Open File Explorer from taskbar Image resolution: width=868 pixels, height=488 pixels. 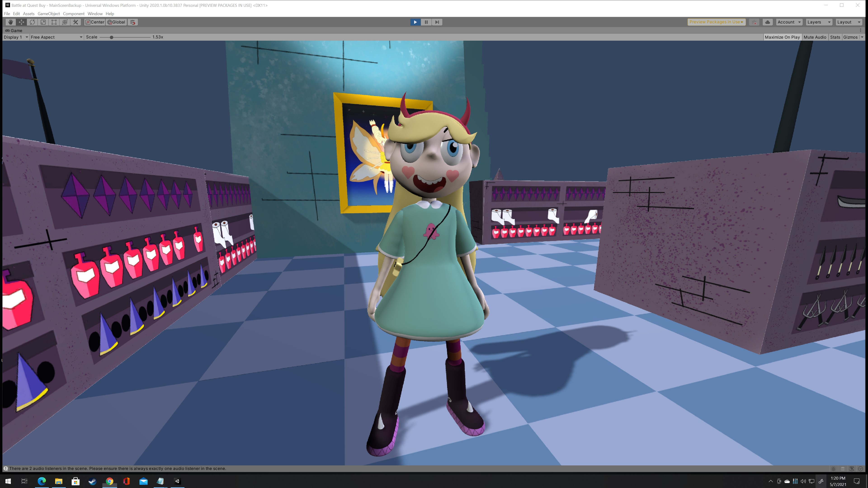(x=59, y=481)
